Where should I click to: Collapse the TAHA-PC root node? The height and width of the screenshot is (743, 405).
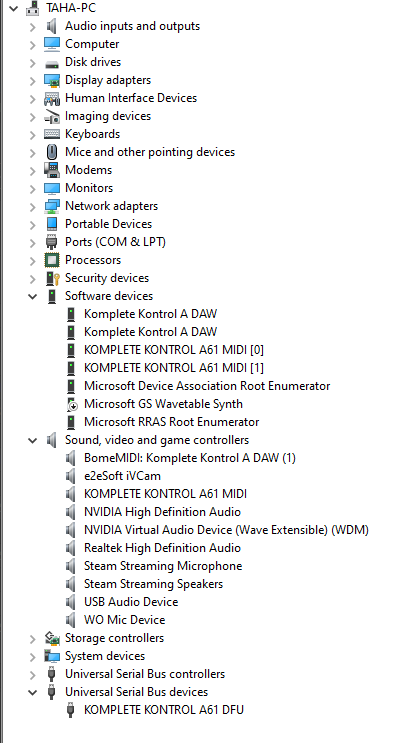pyautogui.click(x=14, y=8)
